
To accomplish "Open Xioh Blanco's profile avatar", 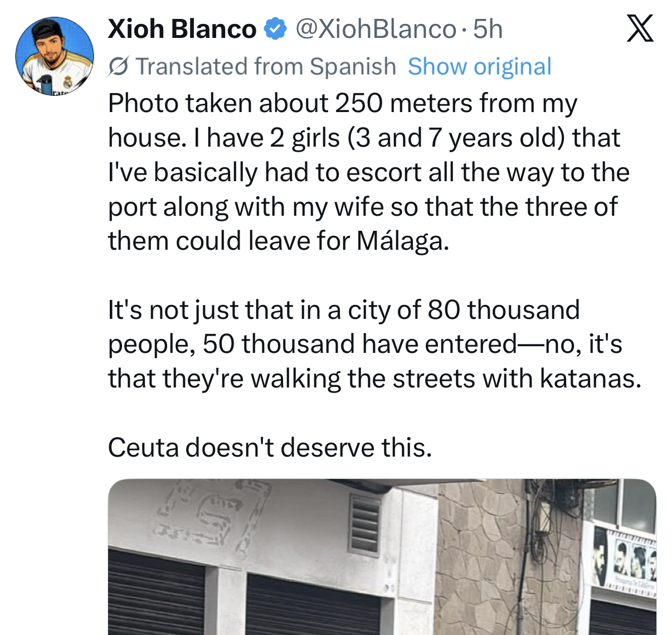I will tap(54, 56).
